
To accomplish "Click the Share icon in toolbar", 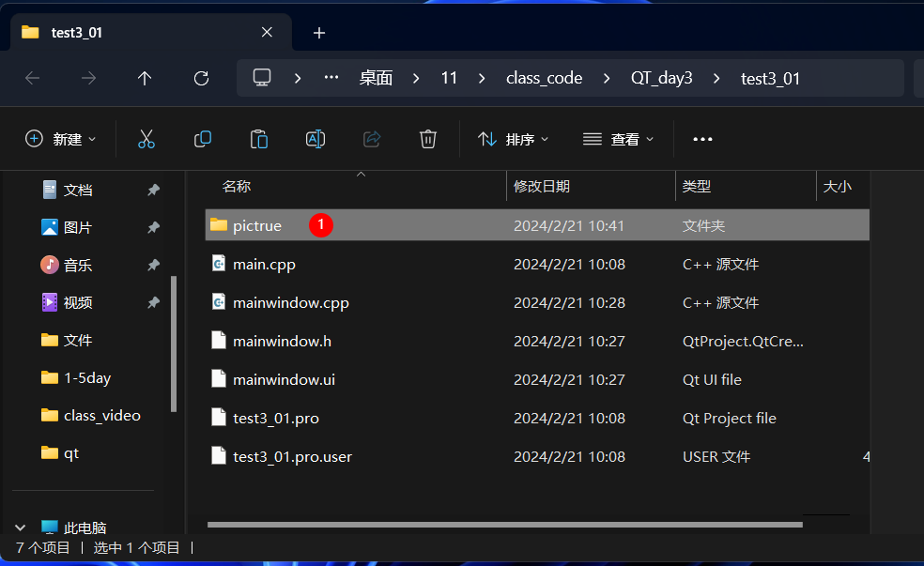I will point(371,139).
